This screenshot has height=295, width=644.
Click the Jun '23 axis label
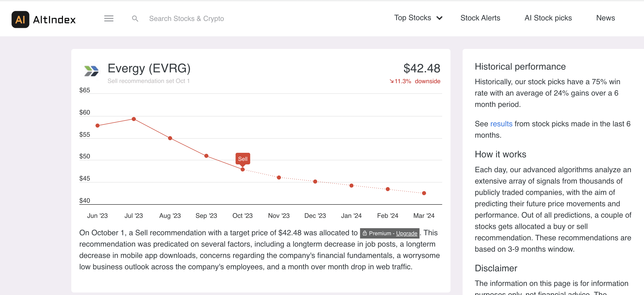[97, 216]
